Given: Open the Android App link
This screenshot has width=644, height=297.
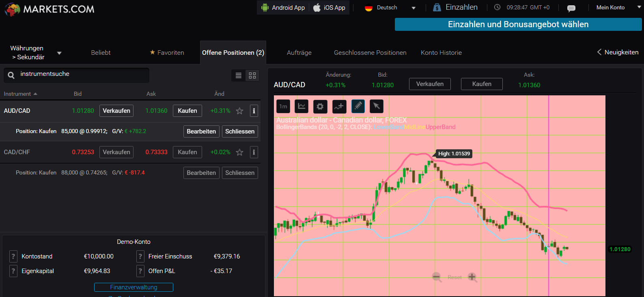Looking at the screenshot, I should point(283,8).
